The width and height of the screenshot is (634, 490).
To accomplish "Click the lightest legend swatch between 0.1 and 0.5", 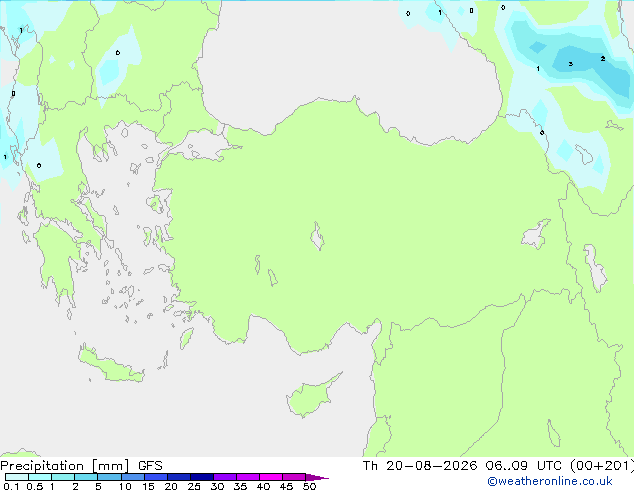I will [17, 477].
